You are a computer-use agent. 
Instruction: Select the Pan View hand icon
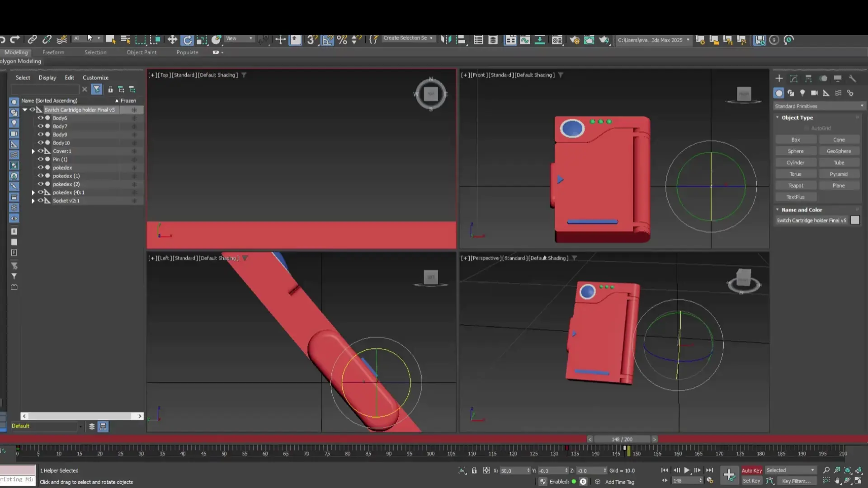tap(836, 481)
